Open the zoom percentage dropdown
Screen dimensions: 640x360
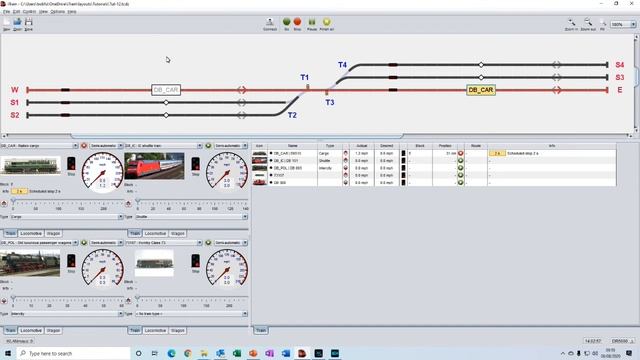tap(633, 24)
